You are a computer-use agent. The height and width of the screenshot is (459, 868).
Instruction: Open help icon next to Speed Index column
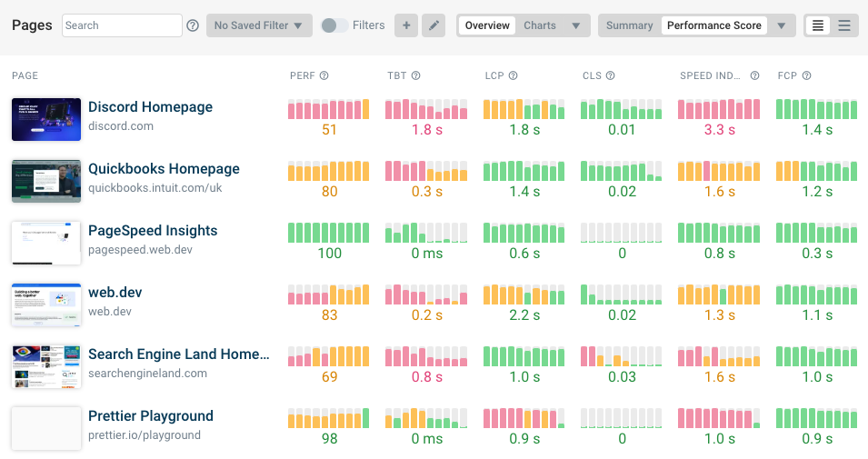[754, 75]
